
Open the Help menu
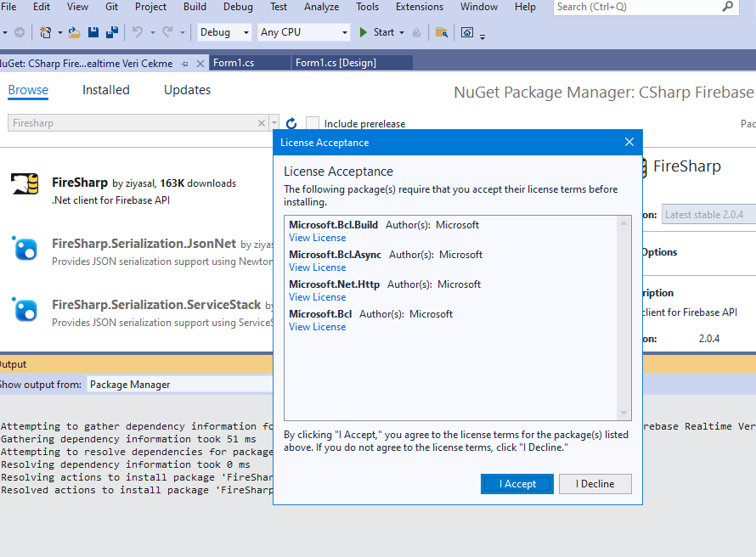525,7
